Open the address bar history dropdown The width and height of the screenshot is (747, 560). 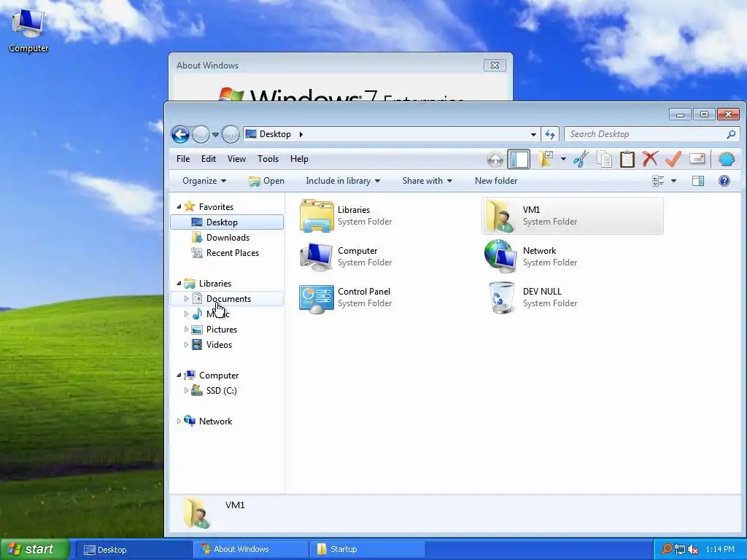coord(533,135)
